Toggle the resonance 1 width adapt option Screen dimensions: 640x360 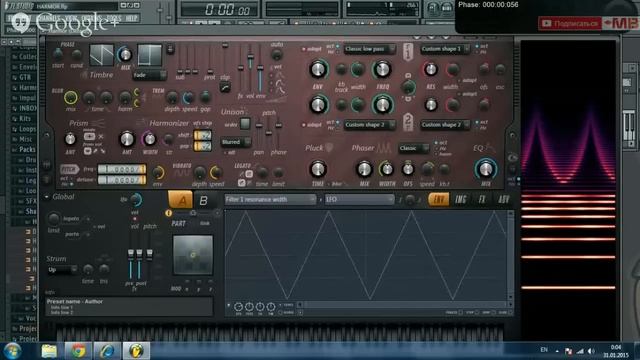tap(468, 80)
